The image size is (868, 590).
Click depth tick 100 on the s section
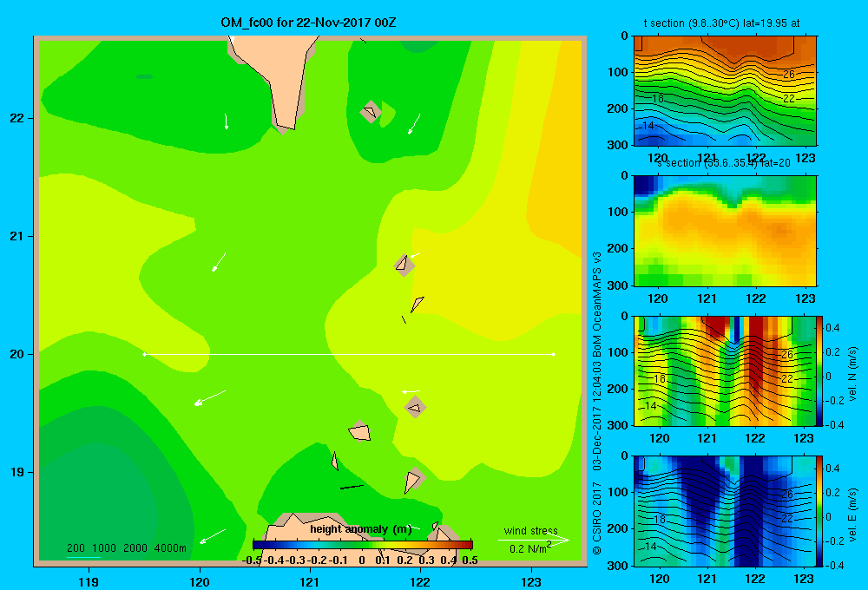(618, 212)
